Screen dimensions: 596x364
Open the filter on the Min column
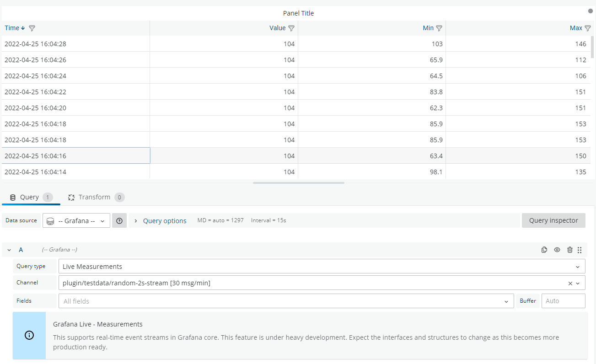point(440,28)
